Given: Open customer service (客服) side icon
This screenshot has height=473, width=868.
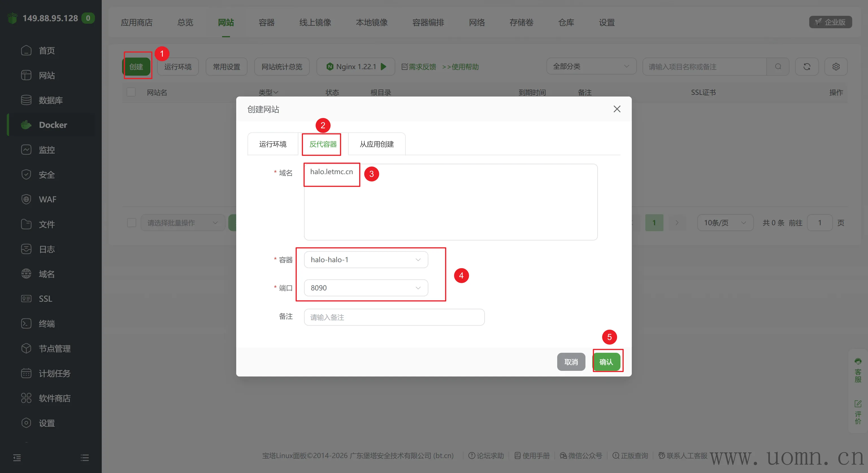Looking at the screenshot, I should [858, 370].
